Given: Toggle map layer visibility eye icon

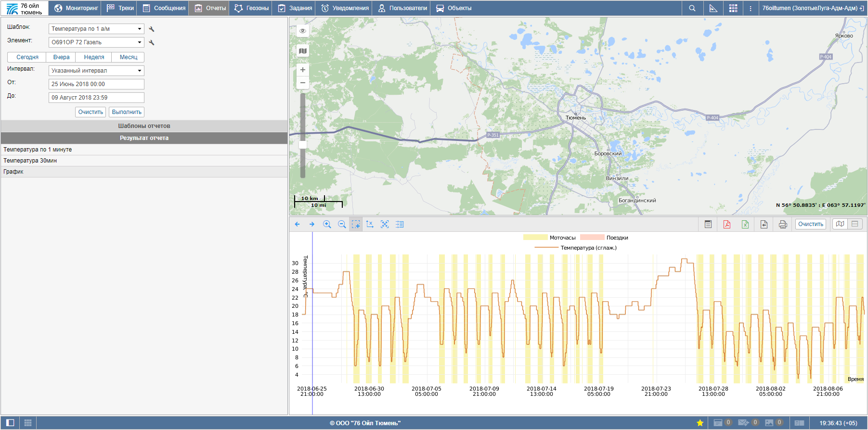Looking at the screenshot, I should tap(303, 31).
